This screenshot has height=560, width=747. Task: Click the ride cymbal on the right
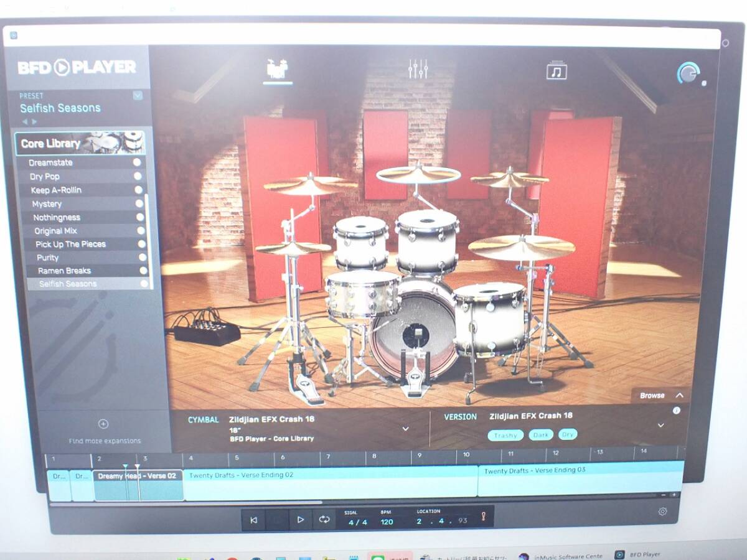click(x=522, y=247)
